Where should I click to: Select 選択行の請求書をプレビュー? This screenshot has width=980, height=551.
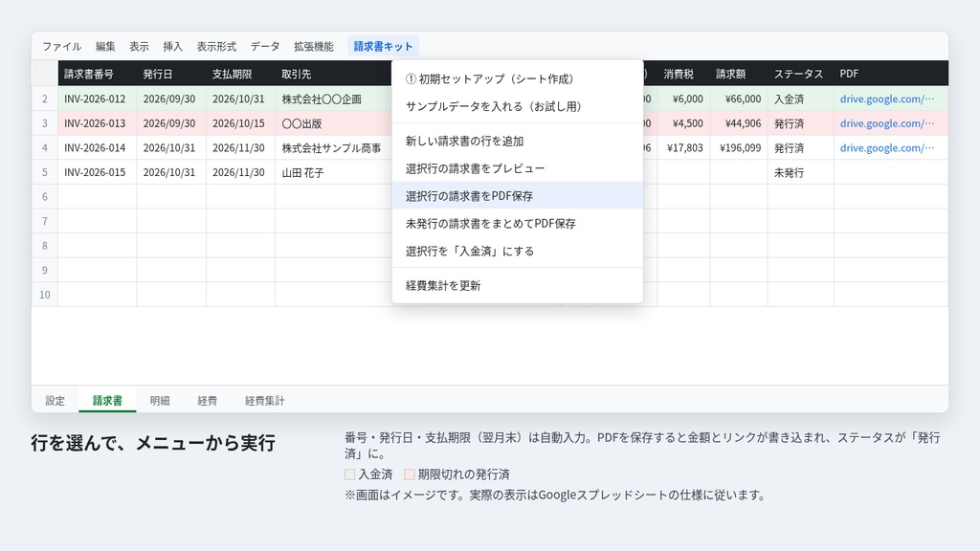(518, 168)
